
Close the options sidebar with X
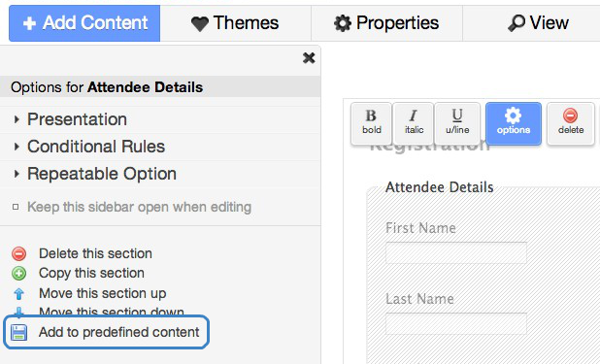[309, 58]
